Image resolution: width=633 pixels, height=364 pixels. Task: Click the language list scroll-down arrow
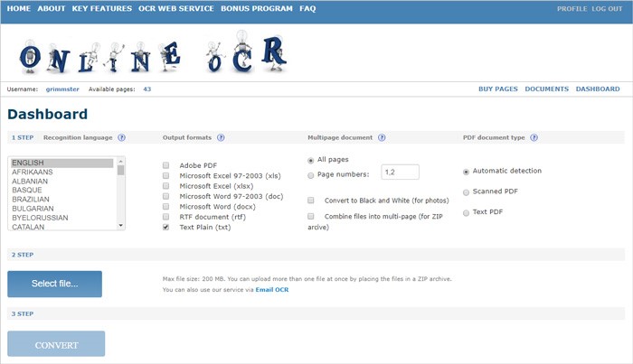(x=120, y=225)
